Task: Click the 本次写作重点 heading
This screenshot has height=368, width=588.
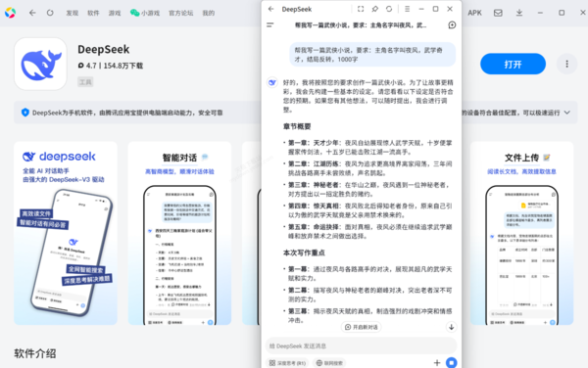Action: 304,253
